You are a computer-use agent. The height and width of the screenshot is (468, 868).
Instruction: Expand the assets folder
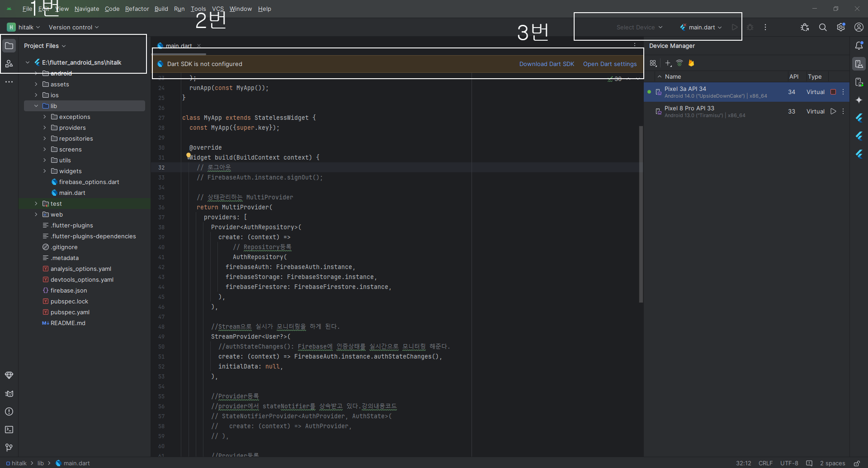pos(36,84)
